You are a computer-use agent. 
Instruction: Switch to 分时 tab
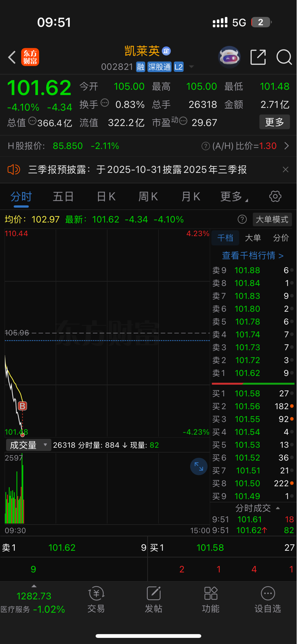tap(21, 197)
